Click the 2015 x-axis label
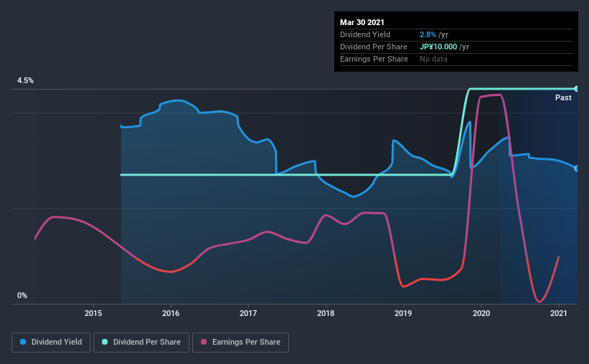Image resolution: width=589 pixels, height=364 pixels. pyautogui.click(x=93, y=313)
